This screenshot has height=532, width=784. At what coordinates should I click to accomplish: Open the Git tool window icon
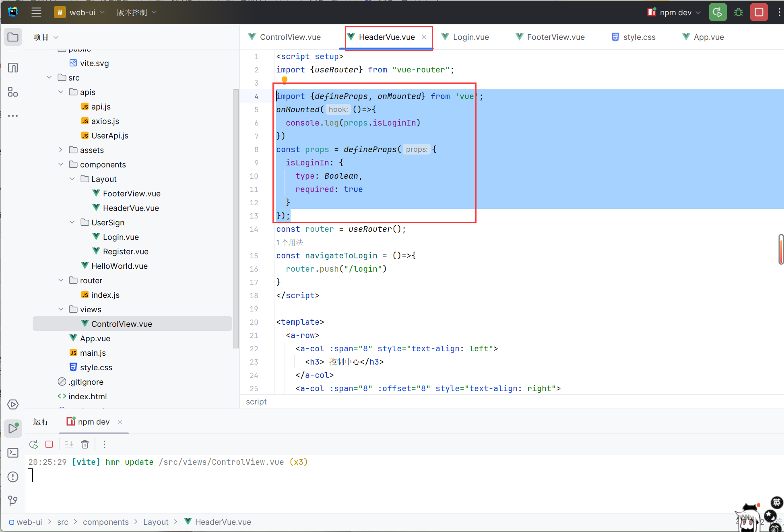click(x=13, y=501)
